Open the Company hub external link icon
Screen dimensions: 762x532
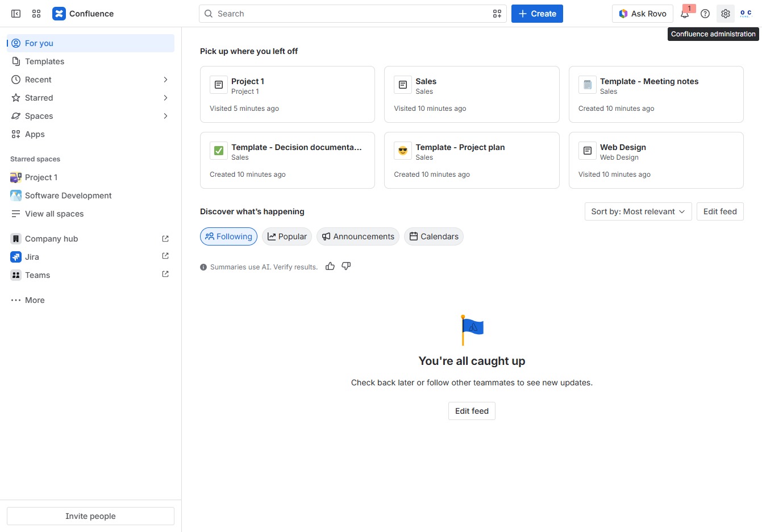tap(165, 239)
